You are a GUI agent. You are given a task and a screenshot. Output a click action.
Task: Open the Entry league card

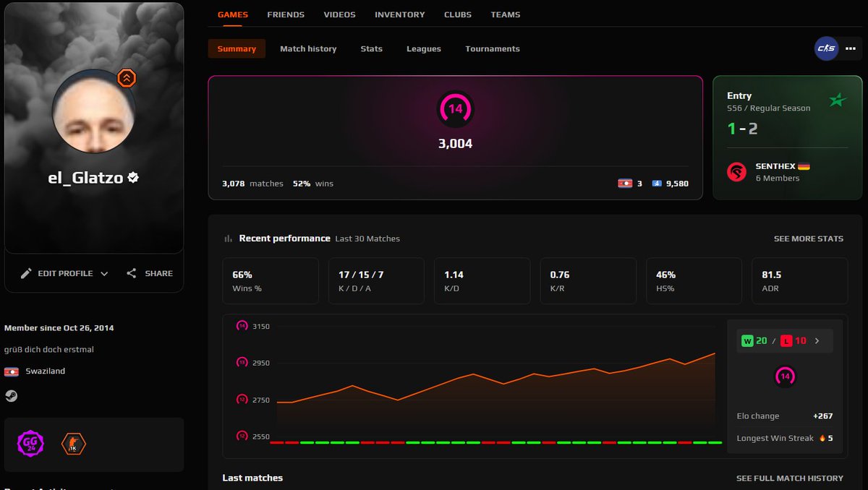787,137
